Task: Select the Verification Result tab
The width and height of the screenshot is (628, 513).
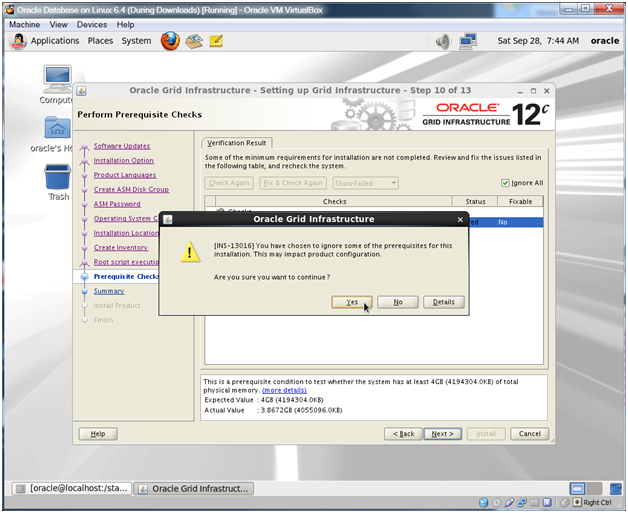Action: point(236,143)
